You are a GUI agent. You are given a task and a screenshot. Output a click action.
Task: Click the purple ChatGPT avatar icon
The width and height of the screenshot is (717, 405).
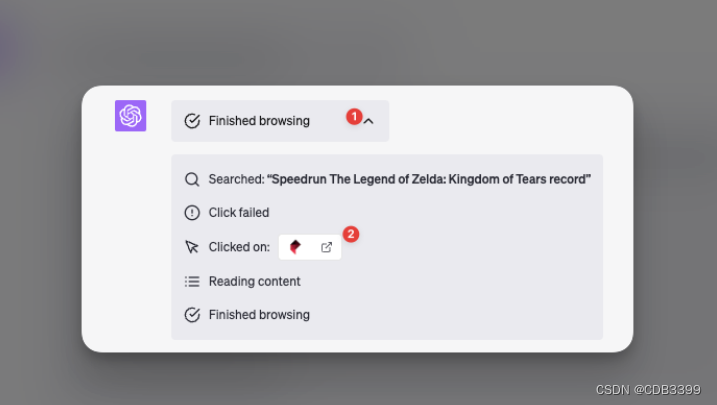pos(130,116)
